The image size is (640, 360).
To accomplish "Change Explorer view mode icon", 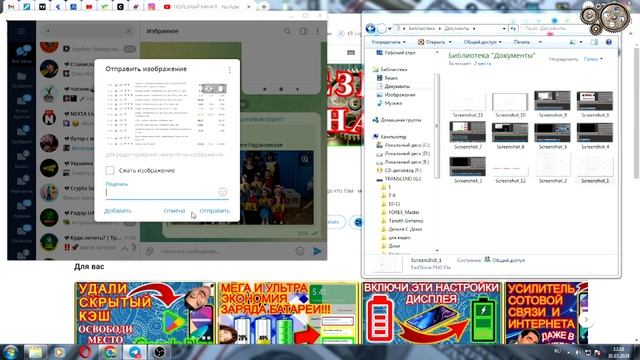I will click(x=573, y=42).
